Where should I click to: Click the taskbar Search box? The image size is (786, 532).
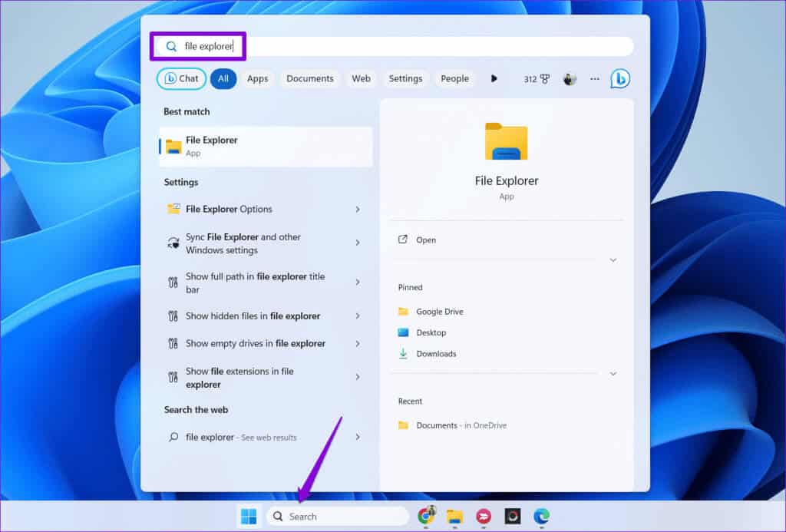[x=338, y=517]
